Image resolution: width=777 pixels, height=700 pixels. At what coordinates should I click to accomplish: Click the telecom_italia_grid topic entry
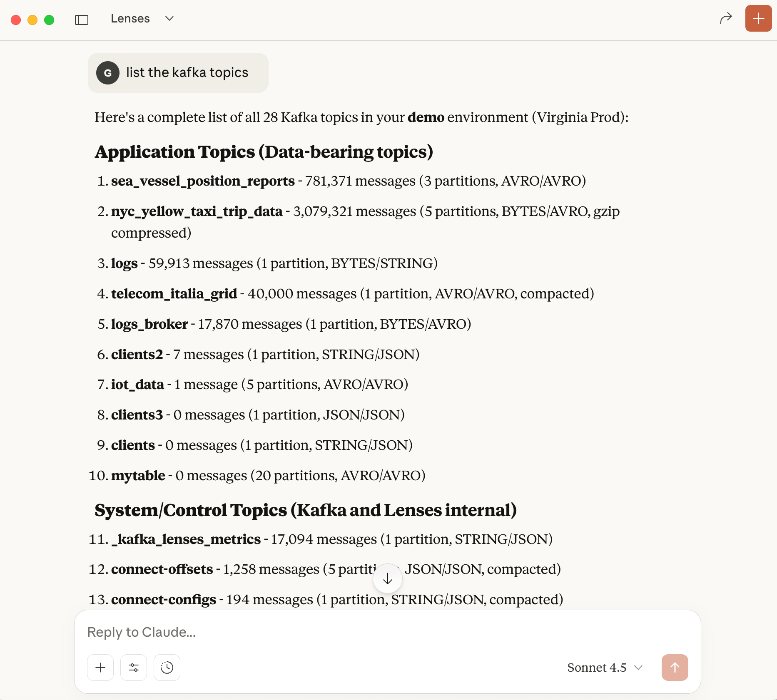click(174, 293)
